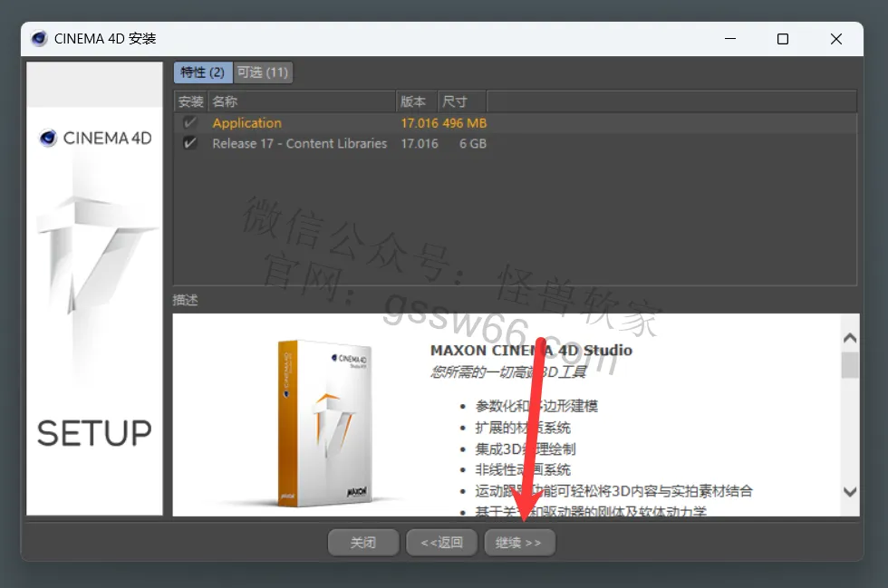Click the 继续 >> button

click(519, 543)
